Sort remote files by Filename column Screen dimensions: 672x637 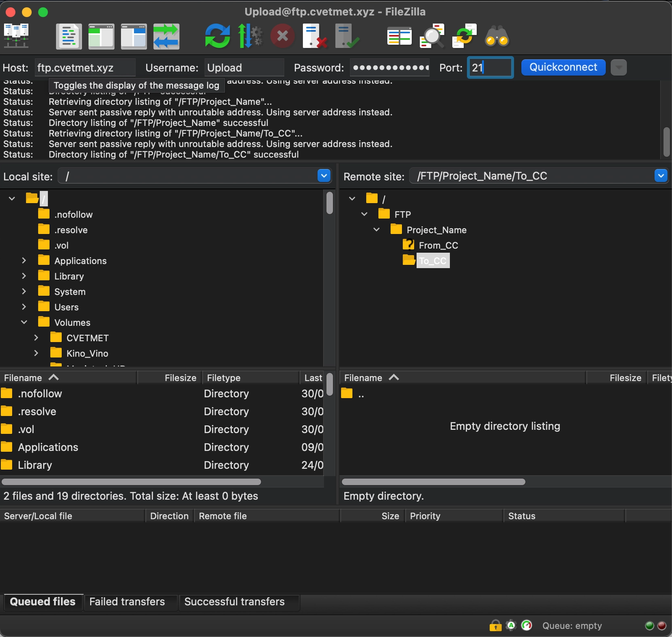pos(462,378)
